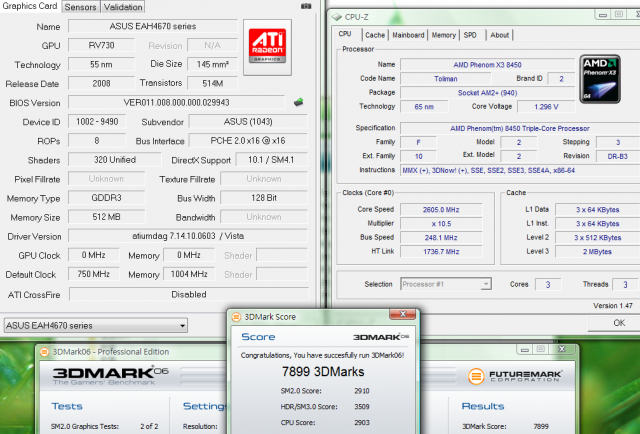Open the ASUS EAH4670 series dropdown

[96, 325]
